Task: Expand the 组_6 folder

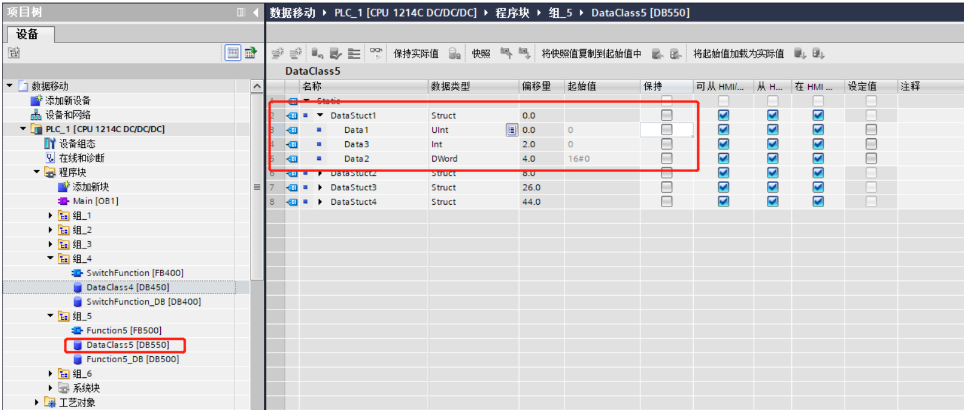Action: click(51, 373)
